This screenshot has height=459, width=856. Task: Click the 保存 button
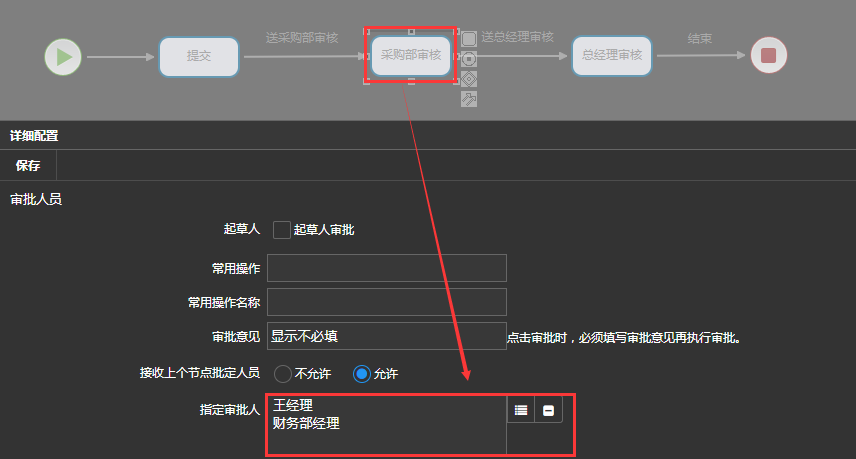(x=28, y=166)
